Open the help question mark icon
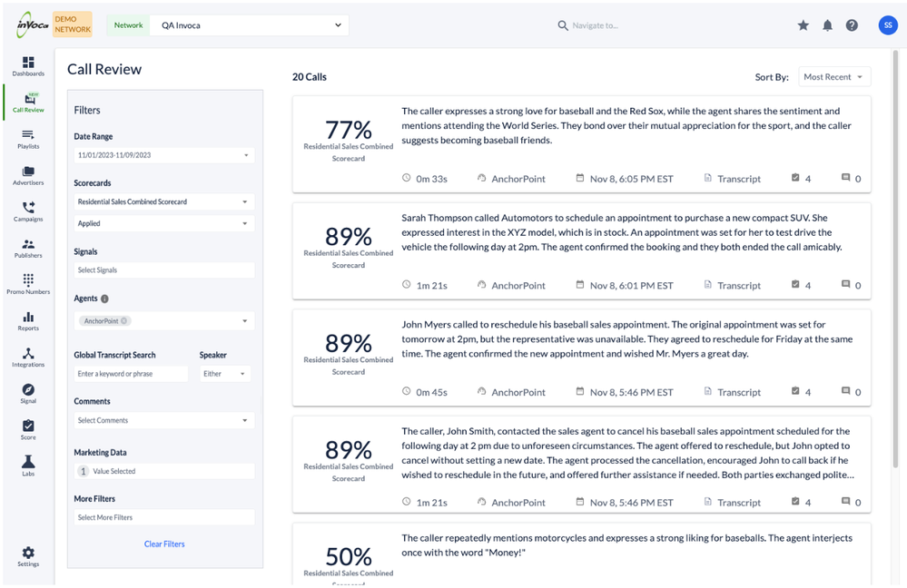Image resolution: width=907 pixels, height=588 pixels. point(852,25)
